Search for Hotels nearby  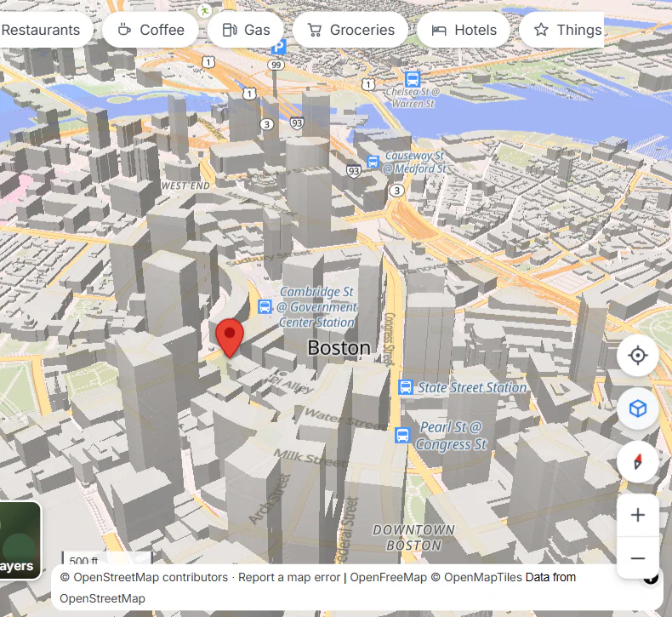coord(464,30)
